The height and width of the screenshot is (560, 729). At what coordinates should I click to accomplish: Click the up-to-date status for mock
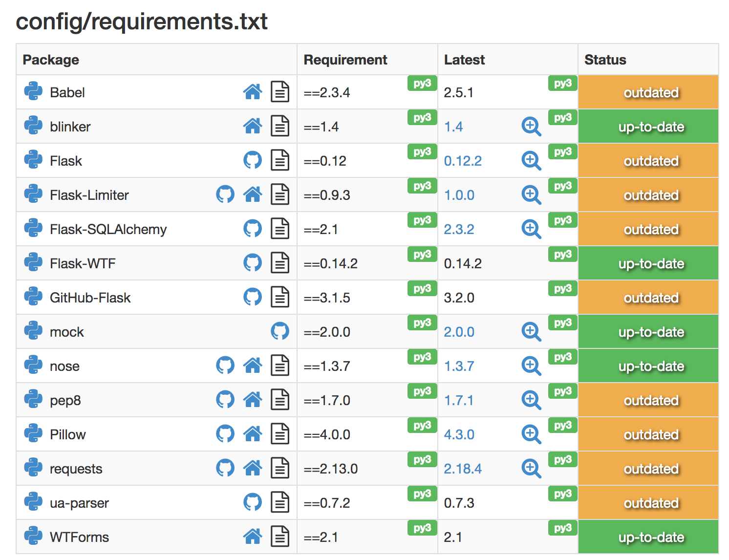[648, 331]
